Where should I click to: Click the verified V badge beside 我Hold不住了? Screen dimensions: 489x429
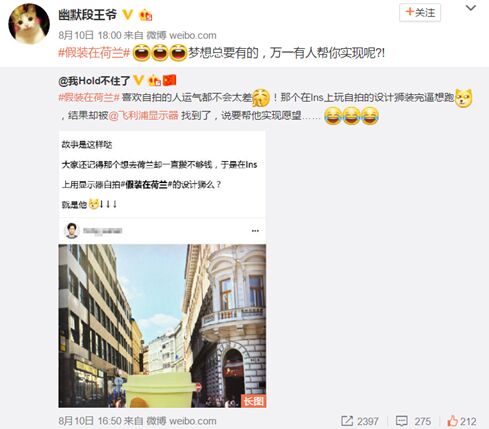(138, 80)
